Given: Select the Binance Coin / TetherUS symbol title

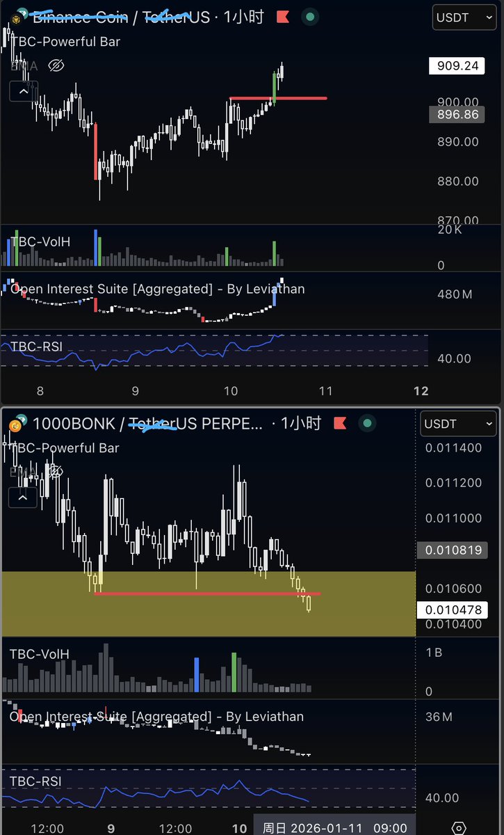Looking at the screenshot, I should (122, 17).
